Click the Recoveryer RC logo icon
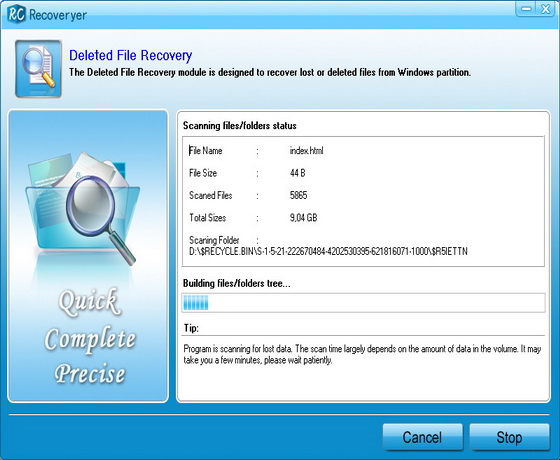Image resolution: width=560 pixels, height=460 pixels. [x=16, y=14]
